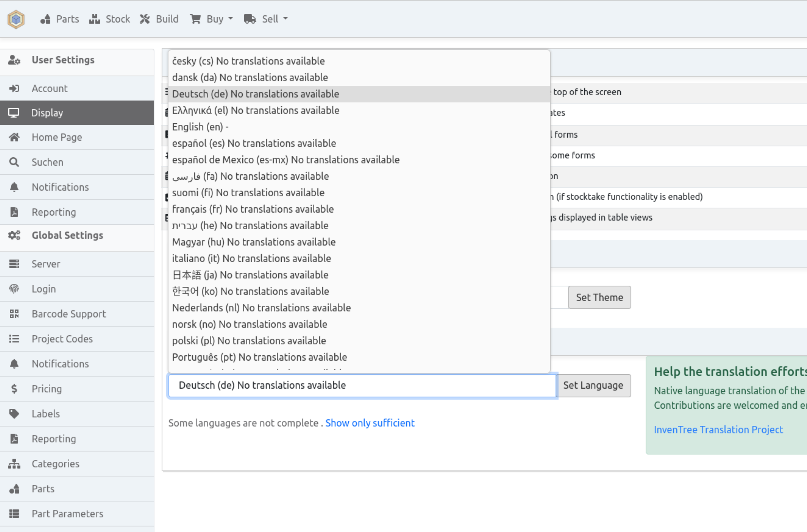
Task: Expand the Buy dropdown menu
Action: pyautogui.click(x=211, y=19)
